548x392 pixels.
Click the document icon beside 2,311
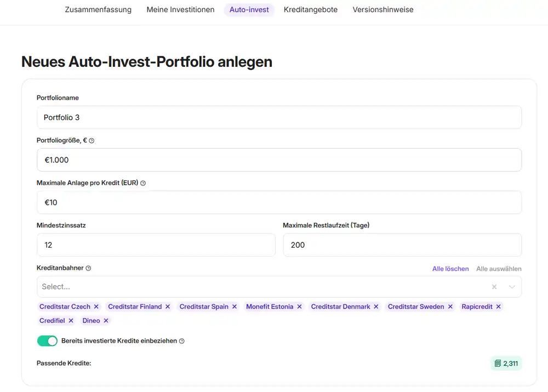point(498,363)
